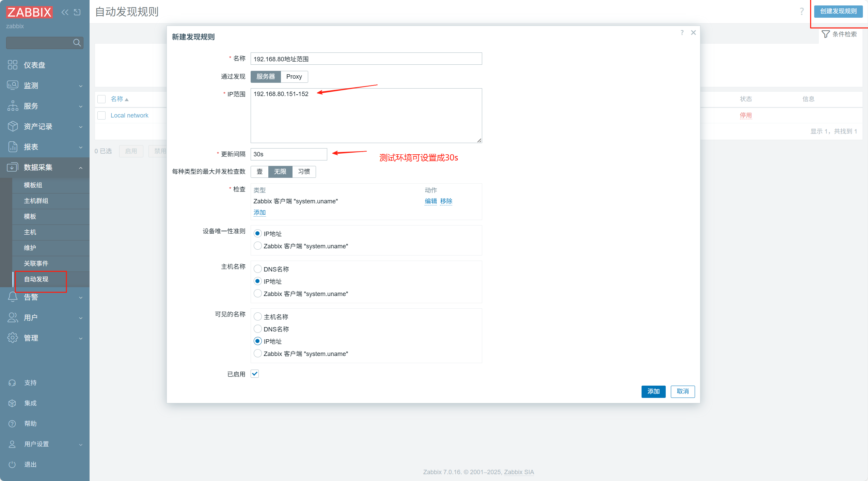The width and height of the screenshot is (868, 481).
Task: Expand the 监测 menu chevron
Action: [81, 86]
